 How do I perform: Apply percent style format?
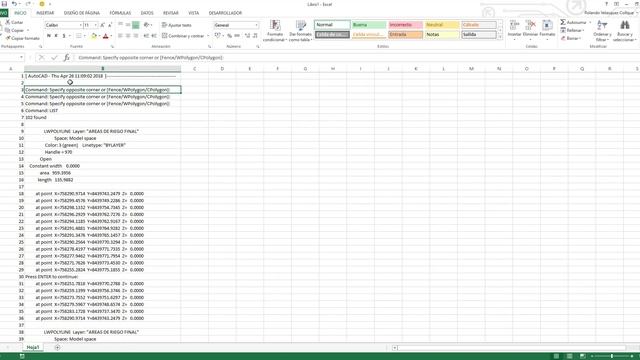[229, 36]
